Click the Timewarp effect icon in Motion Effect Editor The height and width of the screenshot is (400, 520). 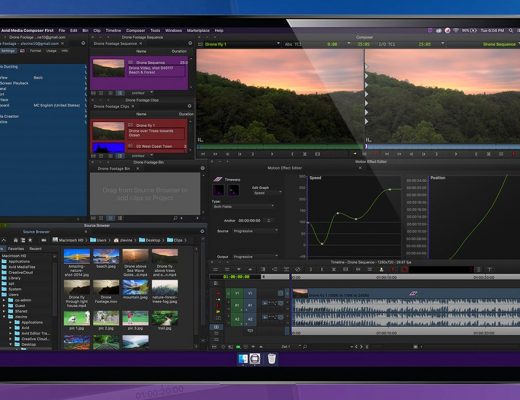click(218, 179)
